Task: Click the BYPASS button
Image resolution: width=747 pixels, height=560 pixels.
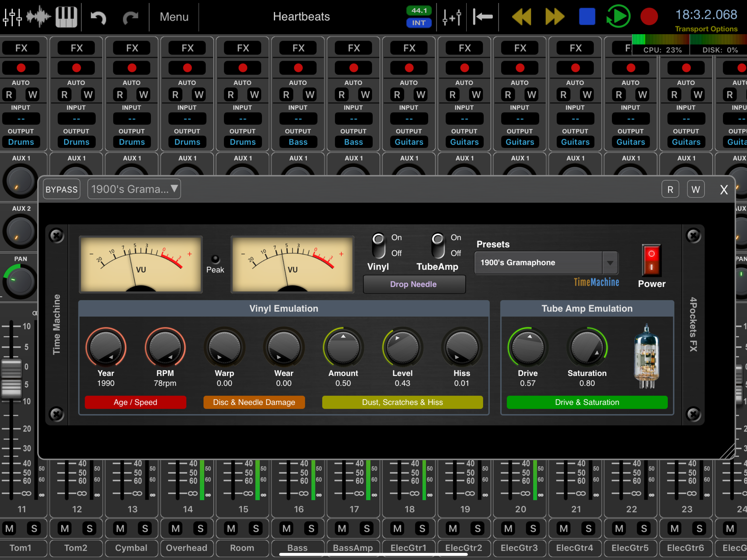Action: point(62,189)
